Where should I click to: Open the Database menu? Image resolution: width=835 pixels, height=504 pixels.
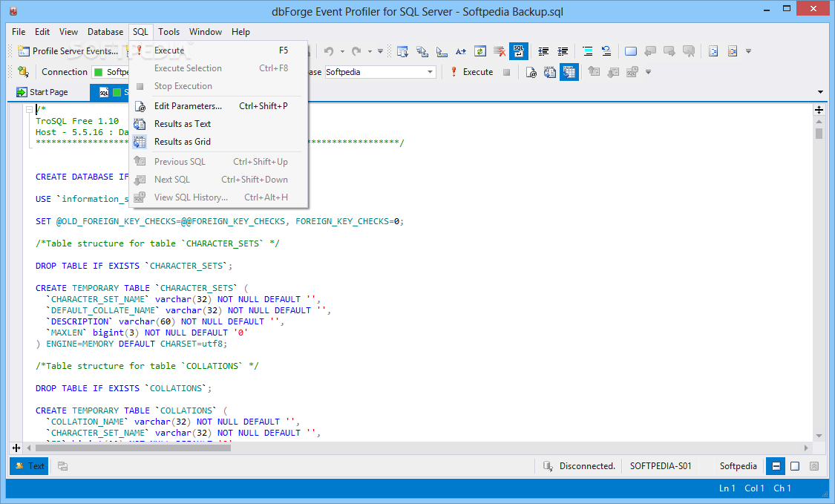(x=105, y=32)
